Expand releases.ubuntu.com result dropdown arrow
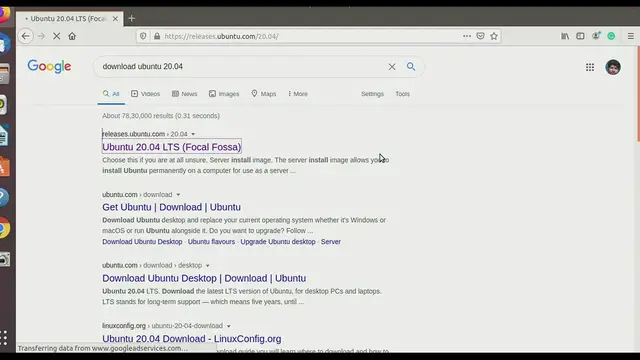Viewport: 640px width, 360px height. click(x=193, y=134)
